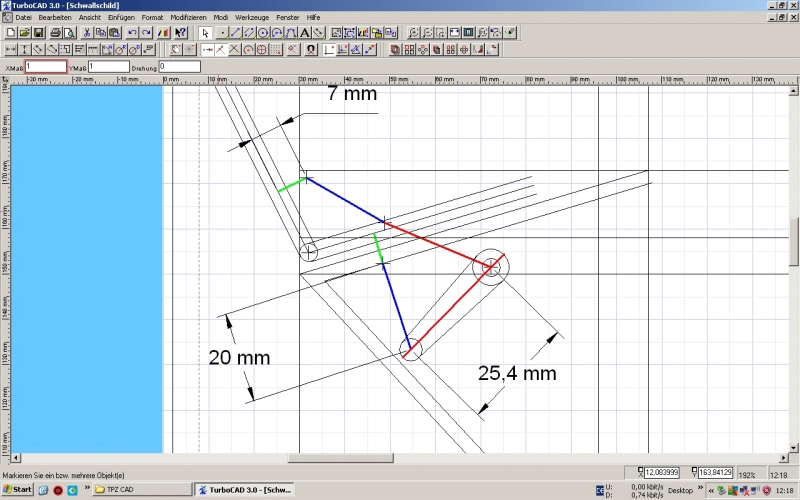Click the context Help question-mark icon

point(181,32)
